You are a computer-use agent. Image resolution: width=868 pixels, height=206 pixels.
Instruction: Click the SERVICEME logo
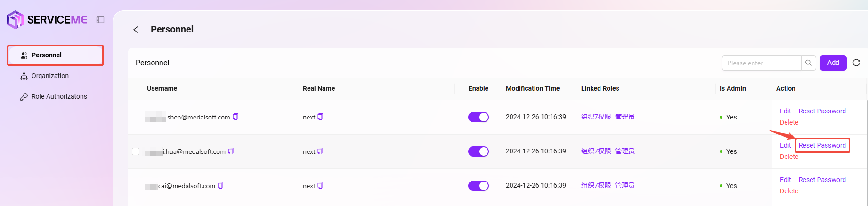pos(47,20)
